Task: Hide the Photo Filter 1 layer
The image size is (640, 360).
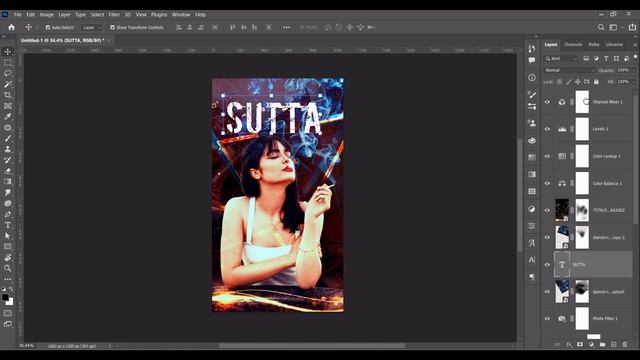Action: tap(547, 318)
